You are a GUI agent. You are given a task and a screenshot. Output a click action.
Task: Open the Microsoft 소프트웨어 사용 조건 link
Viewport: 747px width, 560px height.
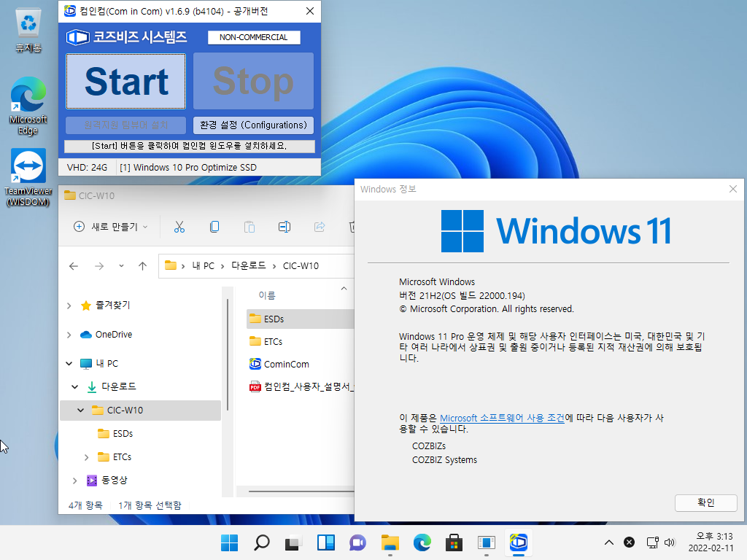[x=502, y=418]
